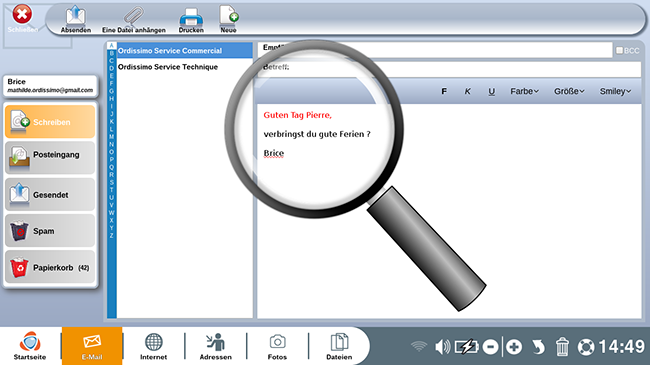Viewport: 650px width, 365px height.
Task: Open the Posteingang inbox folder
Action: (x=50, y=158)
